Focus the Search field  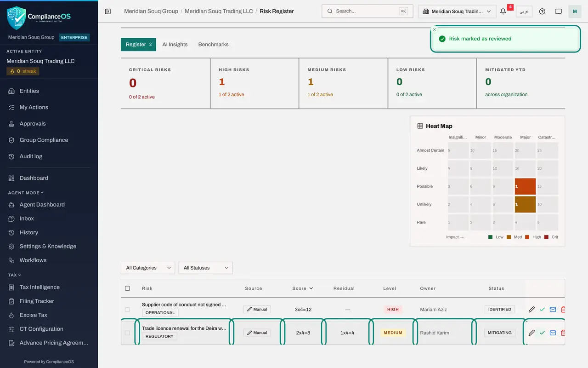click(x=367, y=11)
